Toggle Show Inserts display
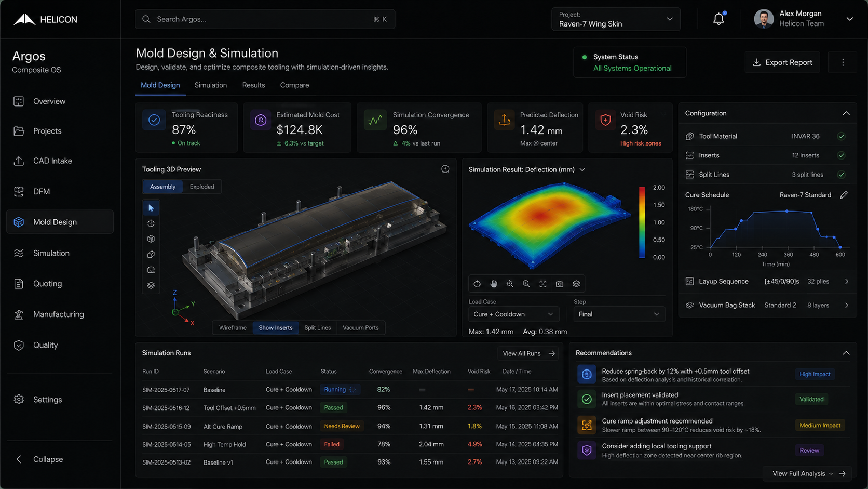 coord(276,328)
